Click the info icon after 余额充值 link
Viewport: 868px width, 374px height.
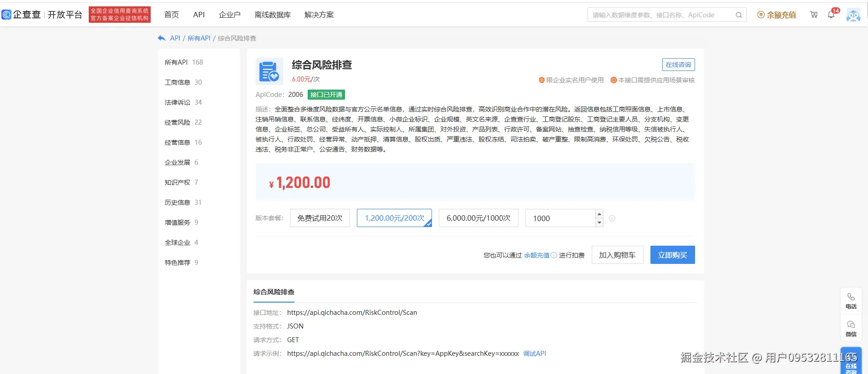coord(554,255)
